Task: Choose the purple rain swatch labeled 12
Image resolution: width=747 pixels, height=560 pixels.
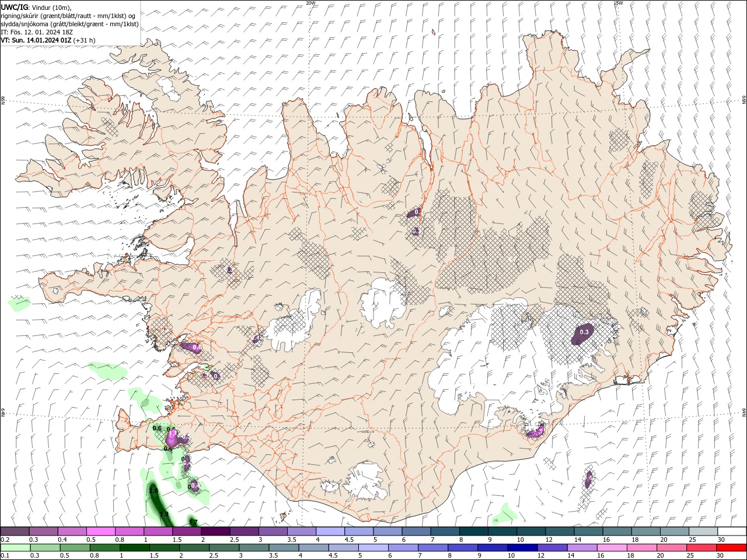Action: (553, 548)
